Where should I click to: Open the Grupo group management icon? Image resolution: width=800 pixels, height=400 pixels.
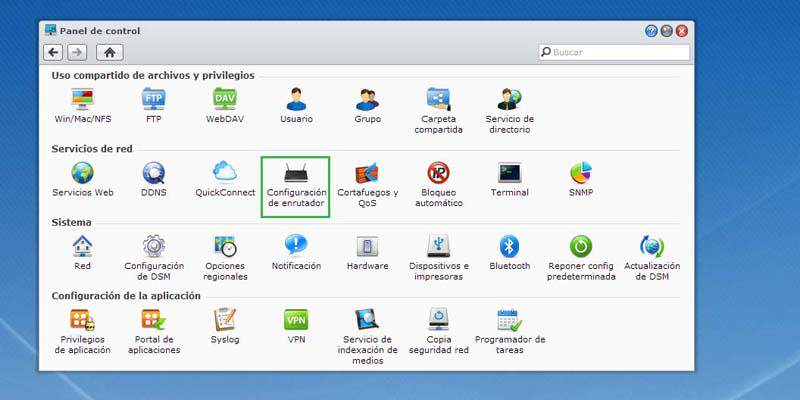pyautogui.click(x=367, y=99)
